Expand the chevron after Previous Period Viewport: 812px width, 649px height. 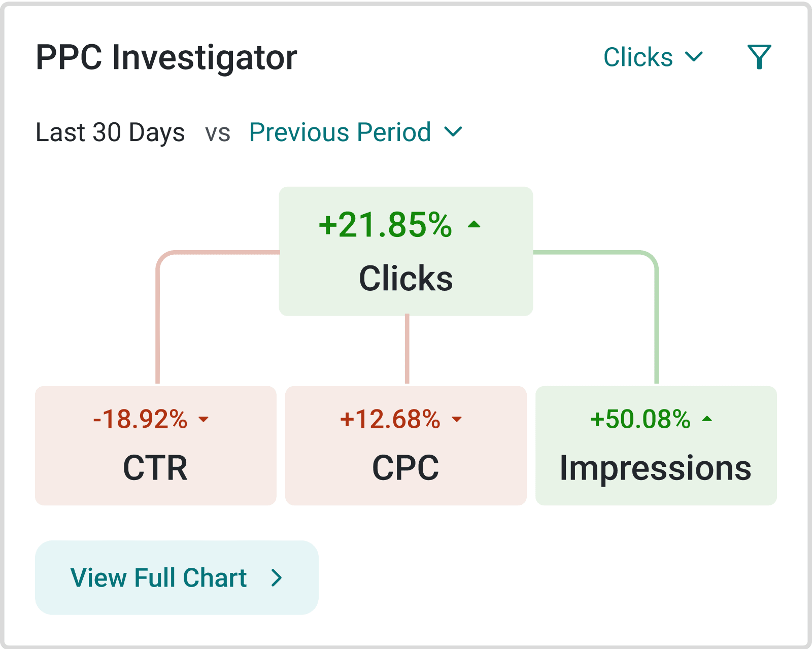click(x=453, y=132)
